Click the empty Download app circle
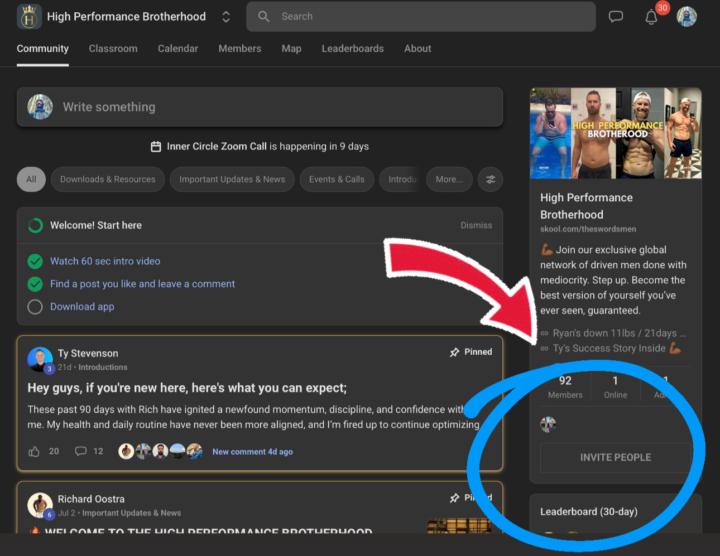 (35, 307)
